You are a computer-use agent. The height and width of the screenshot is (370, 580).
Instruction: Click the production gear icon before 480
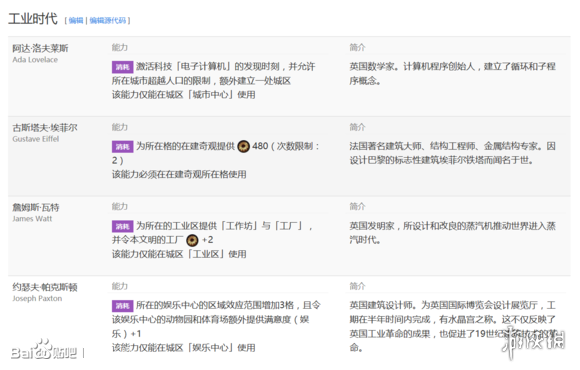click(x=243, y=147)
